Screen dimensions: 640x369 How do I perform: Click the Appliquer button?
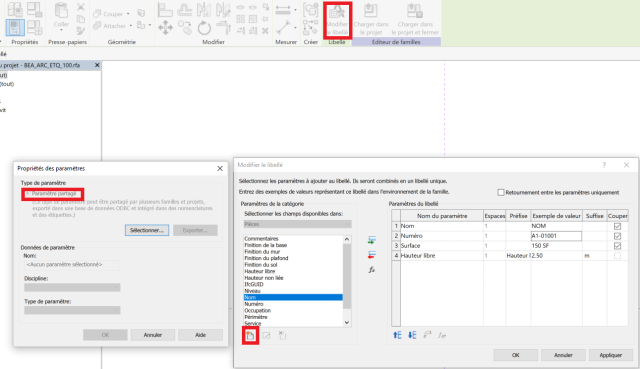[611, 355]
